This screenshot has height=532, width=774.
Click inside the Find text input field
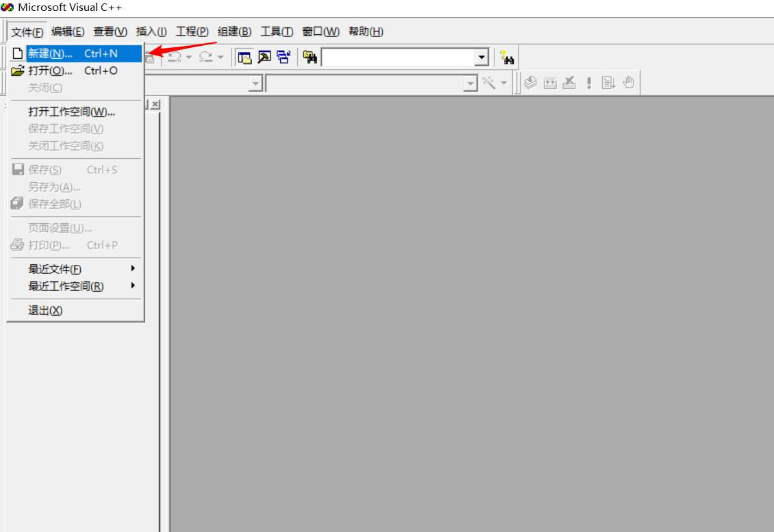pyautogui.click(x=397, y=58)
